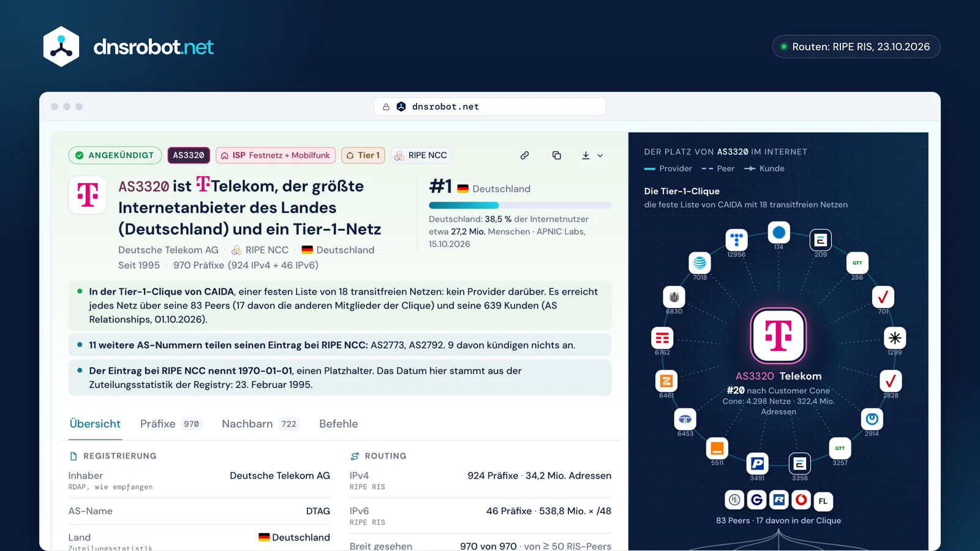Select the AS3356 node
Image resolution: width=980 pixels, height=551 pixels.
click(799, 463)
